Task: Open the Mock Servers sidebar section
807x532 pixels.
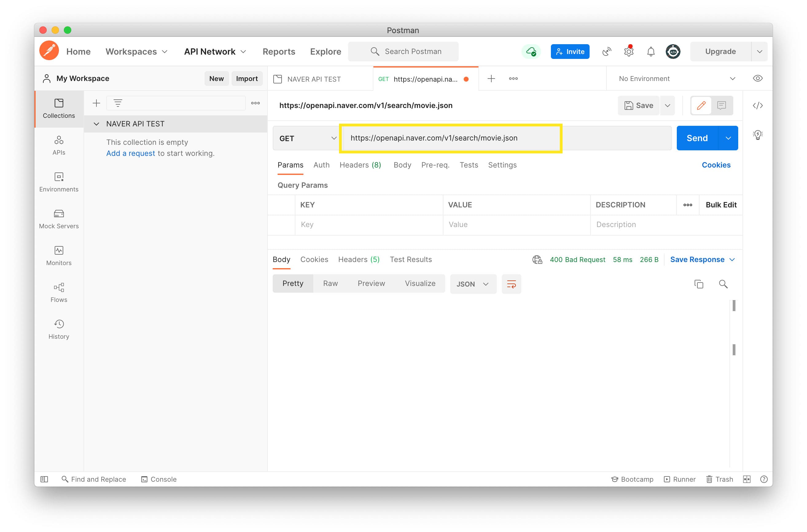Action: pos(59,219)
